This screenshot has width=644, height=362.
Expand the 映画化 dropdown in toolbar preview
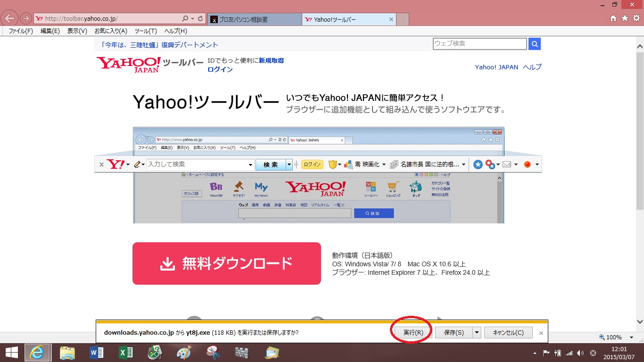coord(384,165)
